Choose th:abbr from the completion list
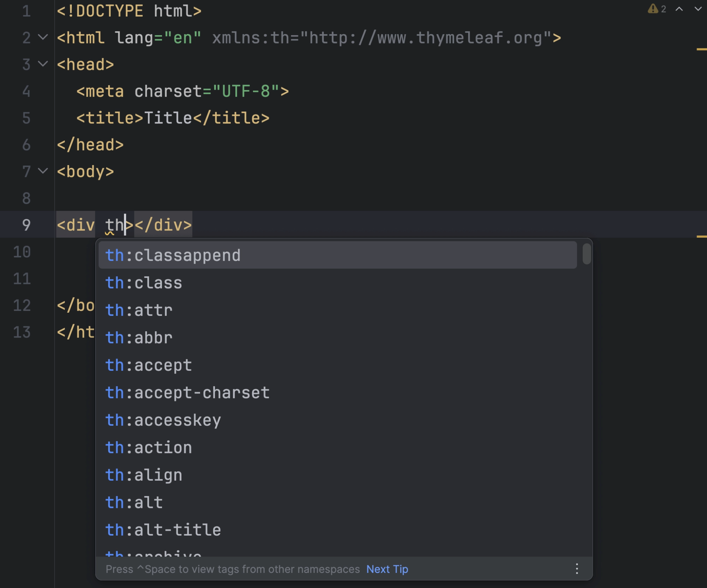 (338, 337)
